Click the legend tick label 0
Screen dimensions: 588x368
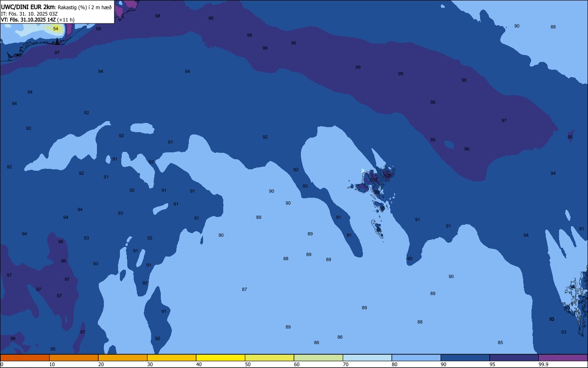coord(2,364)
